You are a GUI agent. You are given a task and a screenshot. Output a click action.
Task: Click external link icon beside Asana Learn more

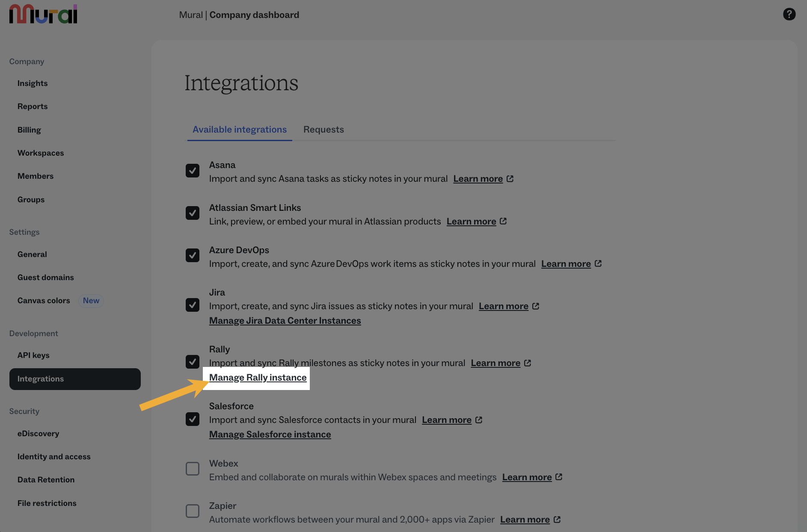pos(510,179)
